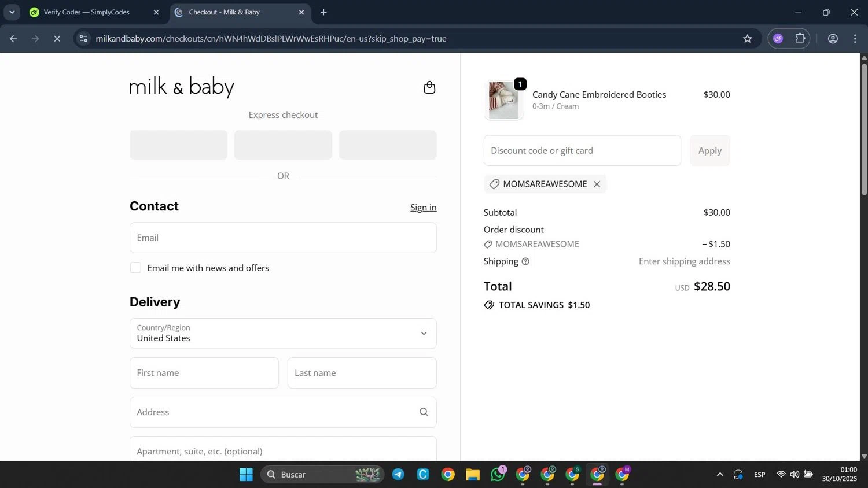The image size is (868, 488).
Task: Click the Sign in link
Action: pyautogui.click(x=424, y=208)
